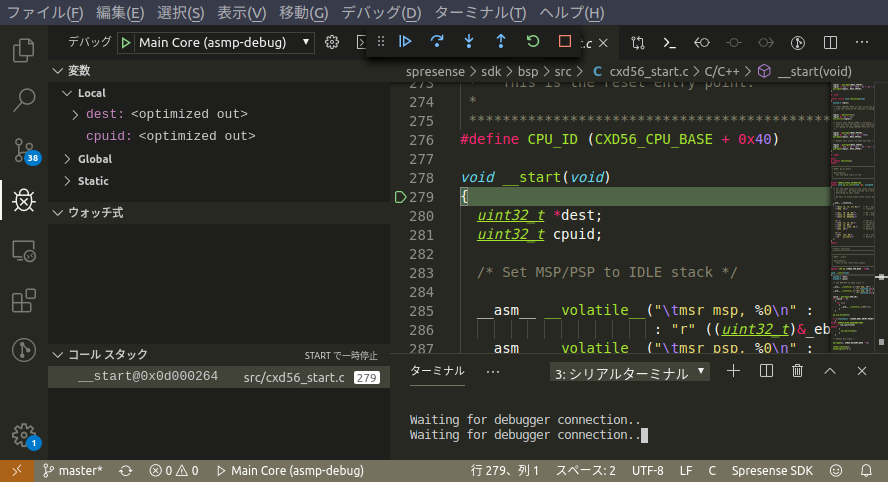Open more editor actions ellipsis

click(x=862, y=42)
